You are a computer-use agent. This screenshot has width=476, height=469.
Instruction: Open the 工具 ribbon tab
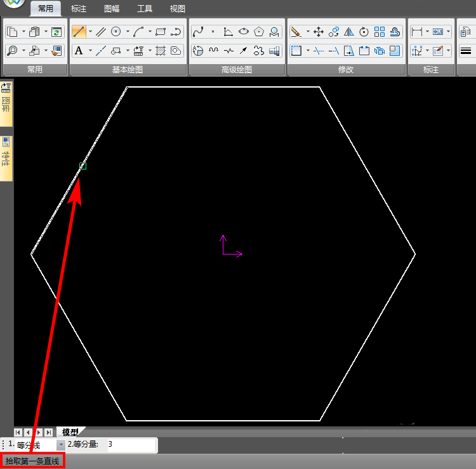pyautogui.click(x=145, y=9)
